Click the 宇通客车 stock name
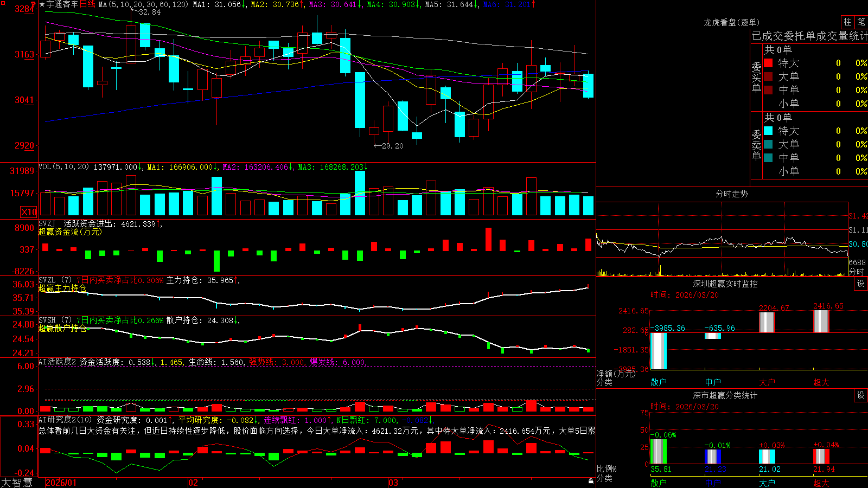This screenshot has width=868, height=488. point(62,4)
